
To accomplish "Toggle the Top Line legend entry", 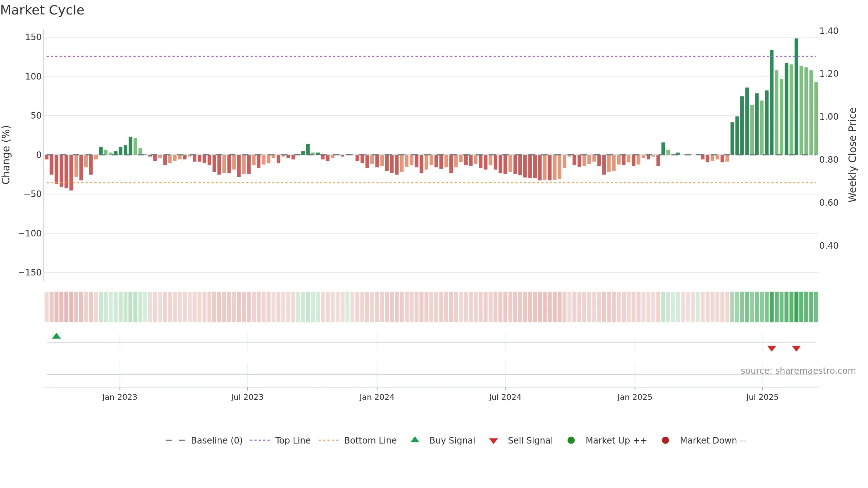I will pos(280,440).
